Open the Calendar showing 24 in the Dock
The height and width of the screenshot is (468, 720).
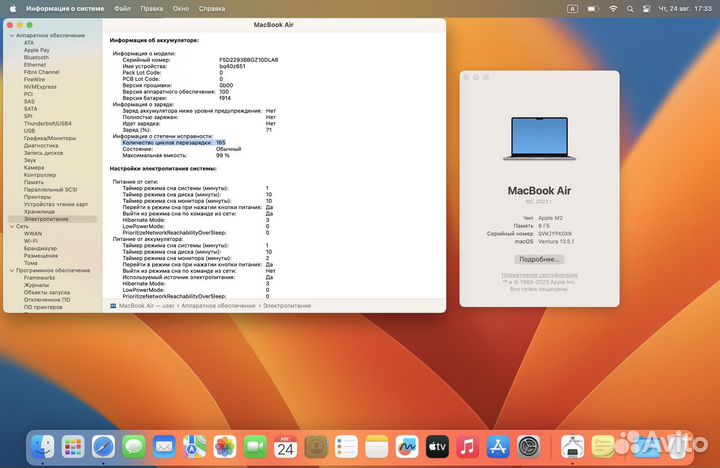pos(286,446)
